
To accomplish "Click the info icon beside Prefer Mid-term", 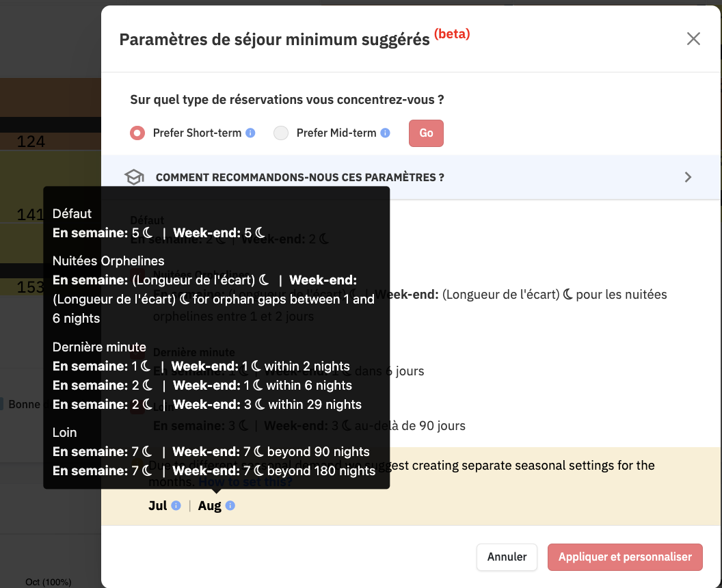I will coord(386,133).
